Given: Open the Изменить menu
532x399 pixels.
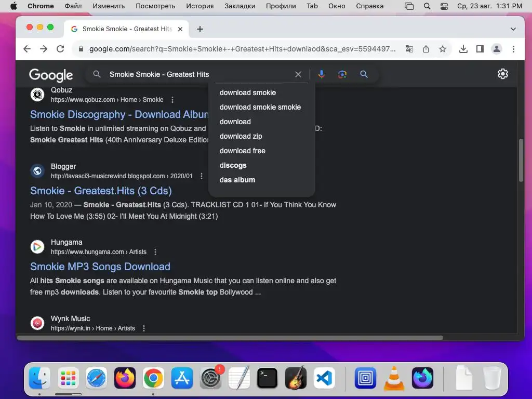Looking at the screenshot, I should point(109,6).
